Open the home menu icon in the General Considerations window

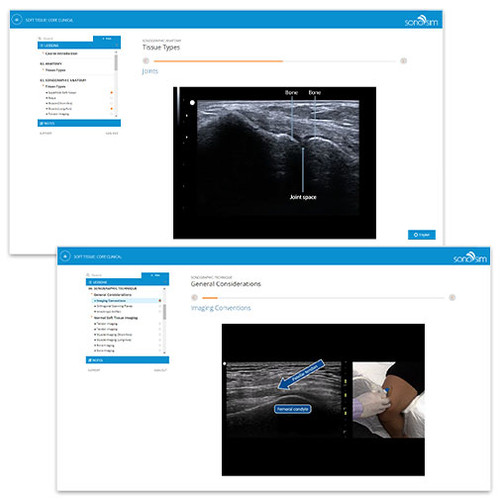pyautogui.click(x=65, y=256)
